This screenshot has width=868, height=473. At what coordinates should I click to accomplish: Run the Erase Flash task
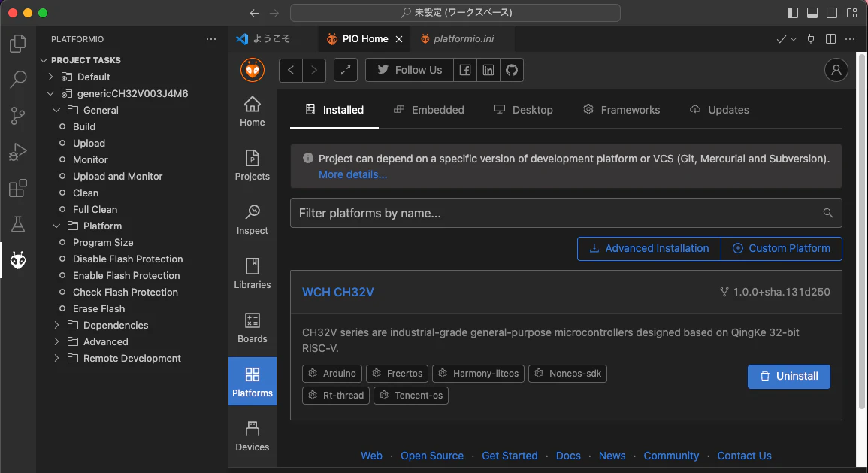(x=98, y=308)
